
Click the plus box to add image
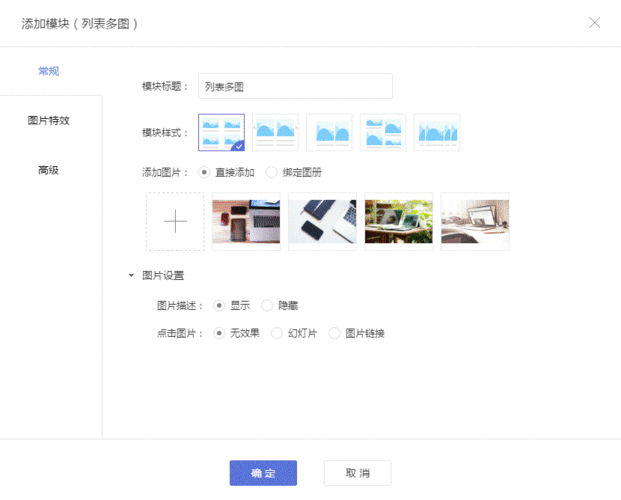(x=175, y=222)
